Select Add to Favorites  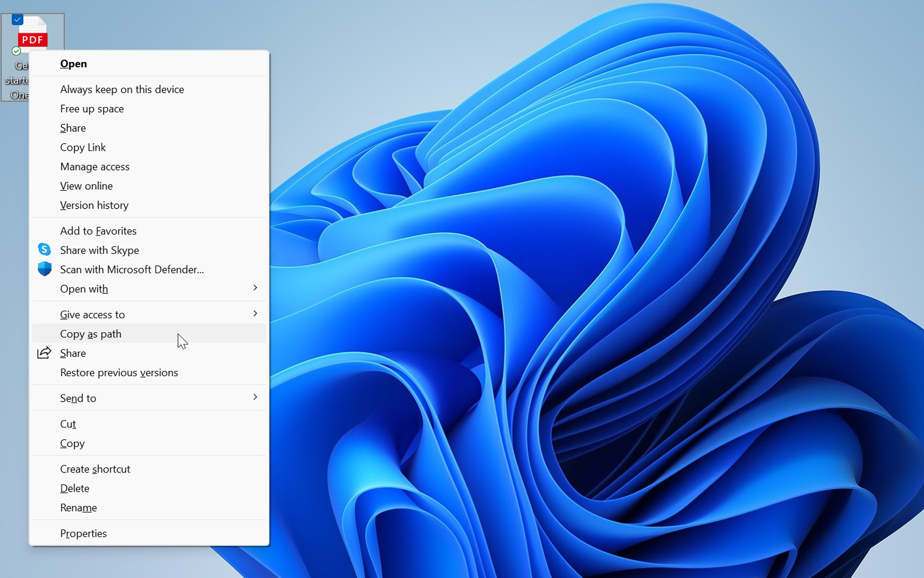click(149, 231)
